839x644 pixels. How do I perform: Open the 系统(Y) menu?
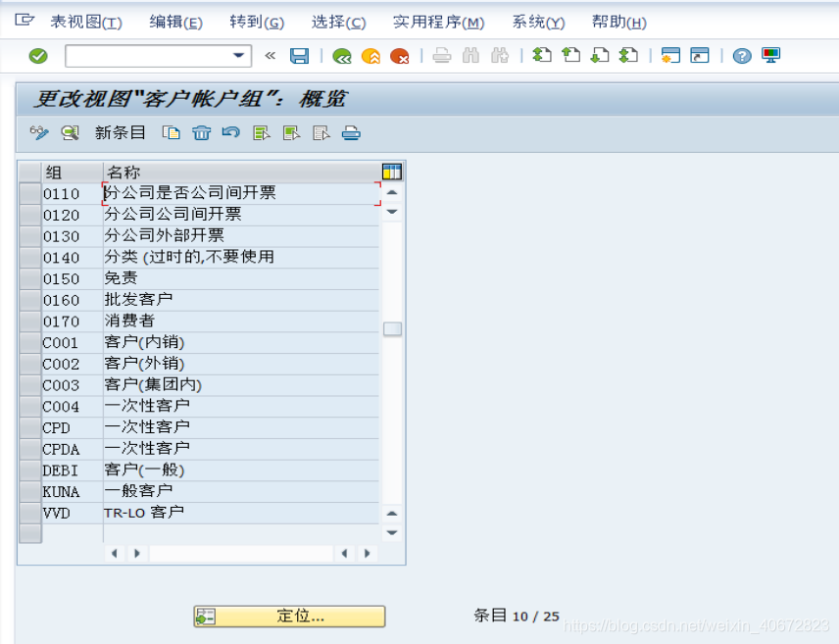(x=538, y=22)
